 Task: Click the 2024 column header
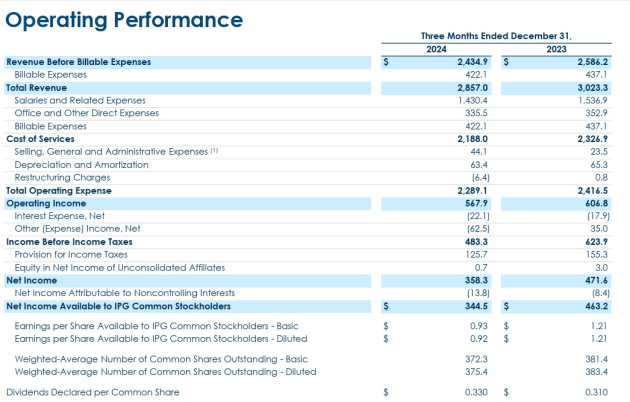coord(436,49)
